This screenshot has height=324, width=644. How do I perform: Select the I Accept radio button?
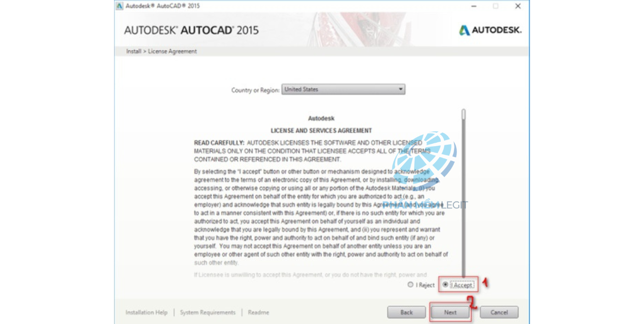(x=446, y=284)
